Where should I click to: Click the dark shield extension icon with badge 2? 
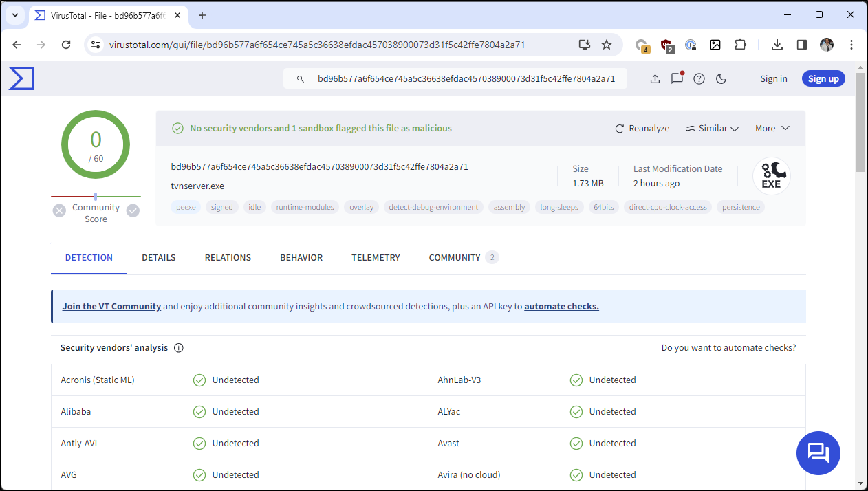pyautogui.click(x=667, y=45)
